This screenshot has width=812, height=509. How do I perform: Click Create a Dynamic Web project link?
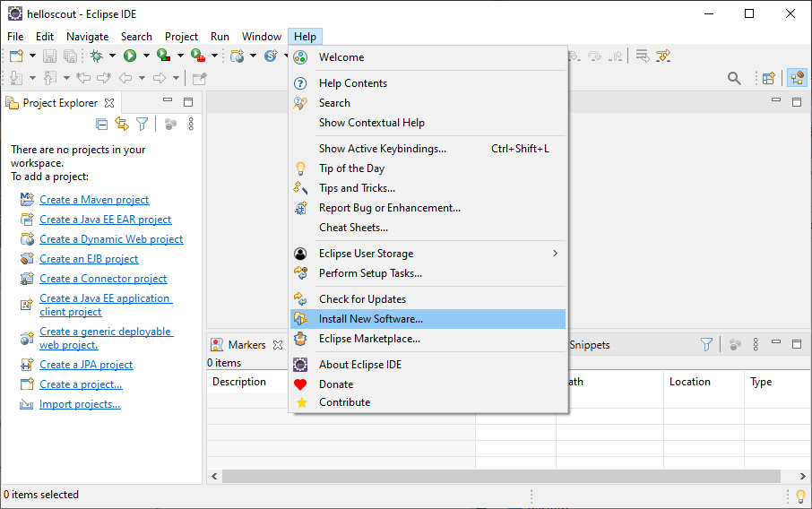pyautogui.click(x=111, y=239)
